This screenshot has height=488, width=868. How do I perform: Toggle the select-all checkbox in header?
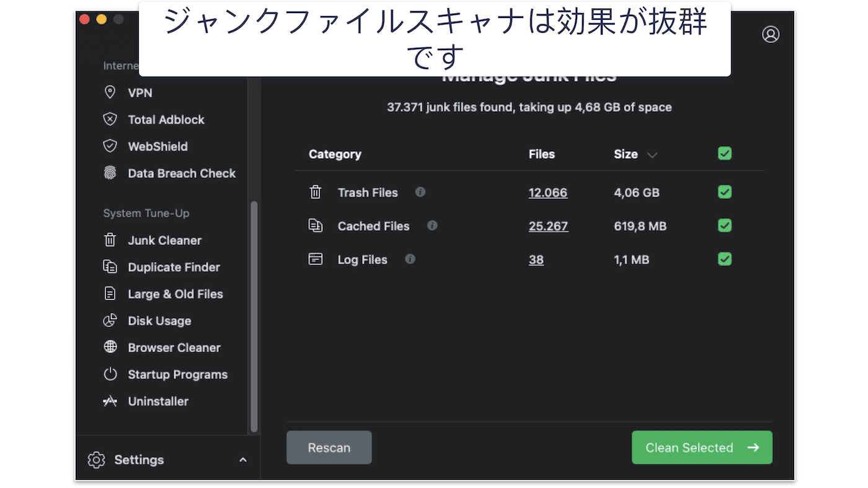[x=724, y=153]
